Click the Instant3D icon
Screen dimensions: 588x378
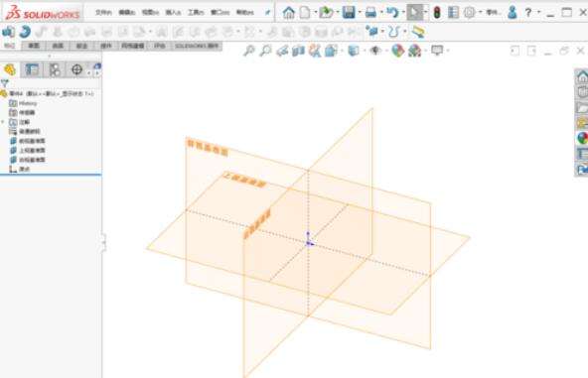coord(418,32)
